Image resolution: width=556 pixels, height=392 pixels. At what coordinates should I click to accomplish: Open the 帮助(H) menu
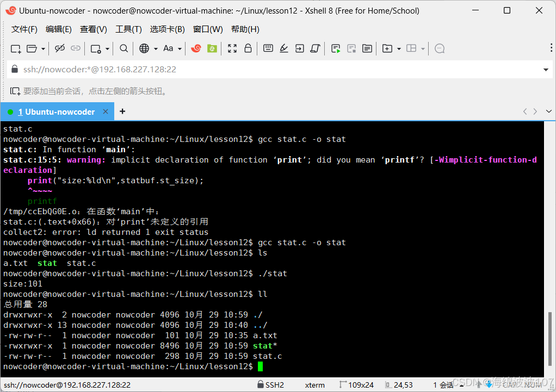245,29
